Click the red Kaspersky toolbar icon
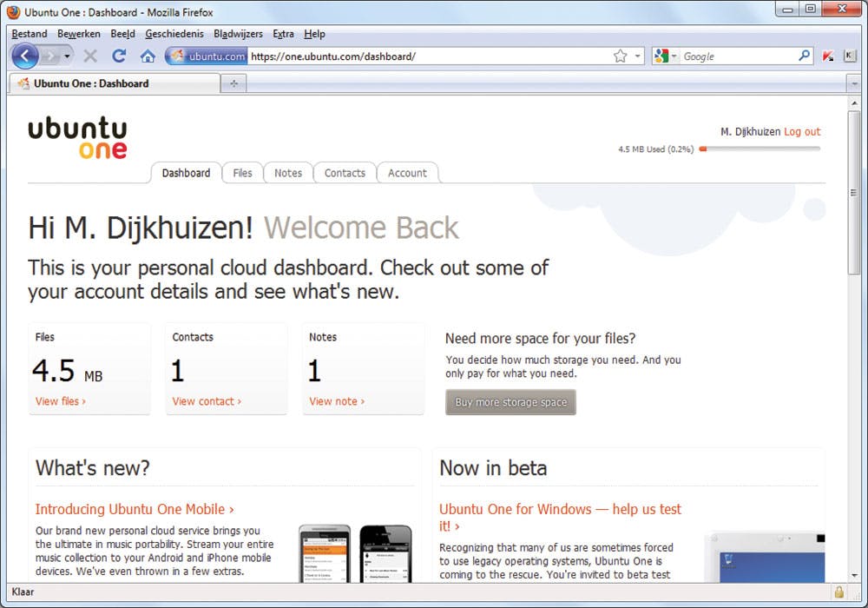 pyautogui.click(x=827, y=56)
